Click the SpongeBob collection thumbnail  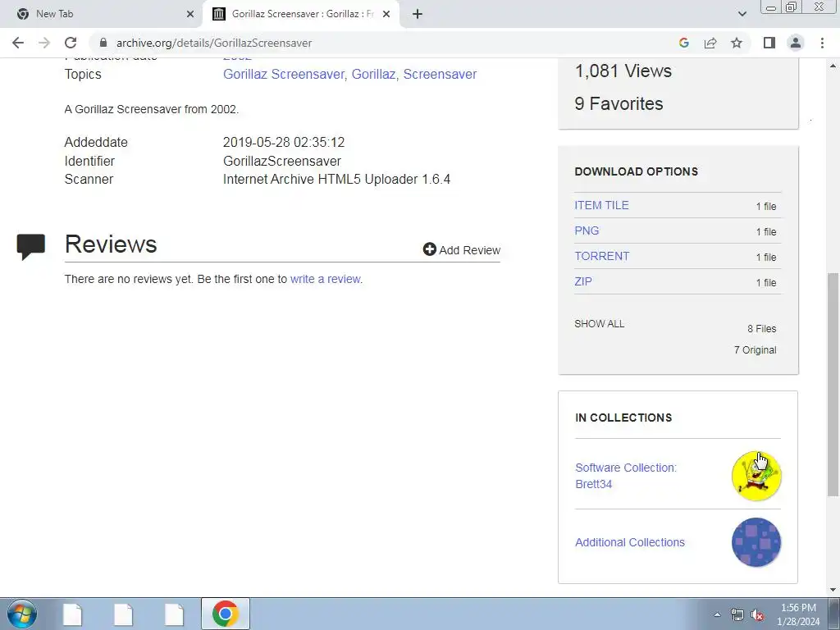pyautogui.click(x=756, y=476)
